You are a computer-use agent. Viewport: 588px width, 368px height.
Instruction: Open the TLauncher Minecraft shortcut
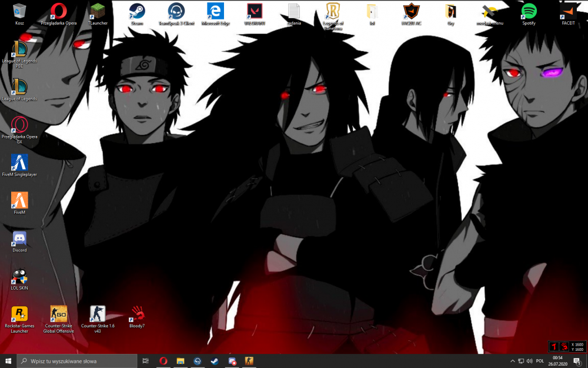98,14
